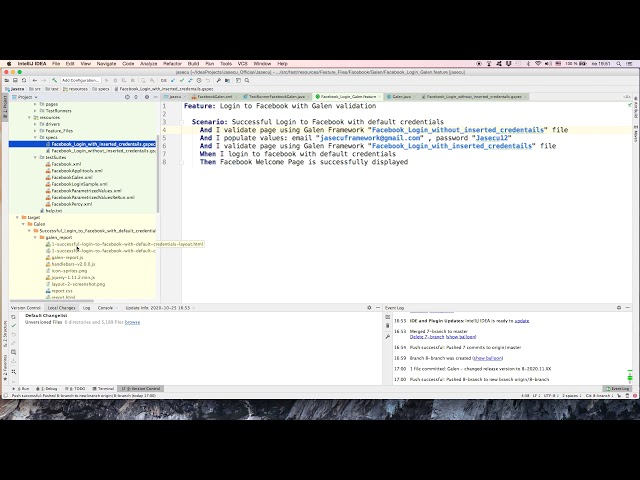Viewport: 640px width, 480px height.
Task: Open settings via the wrench toolbar icon
Action: click(219, 80)
